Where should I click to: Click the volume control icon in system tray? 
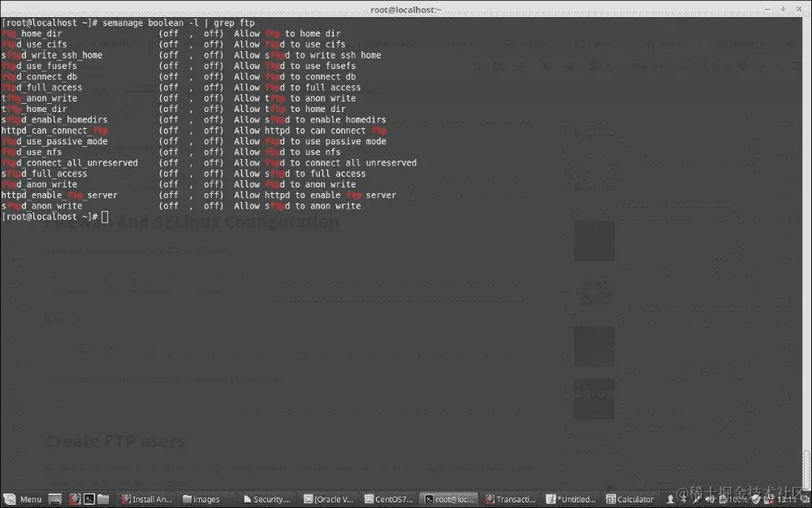pos(710,499)
